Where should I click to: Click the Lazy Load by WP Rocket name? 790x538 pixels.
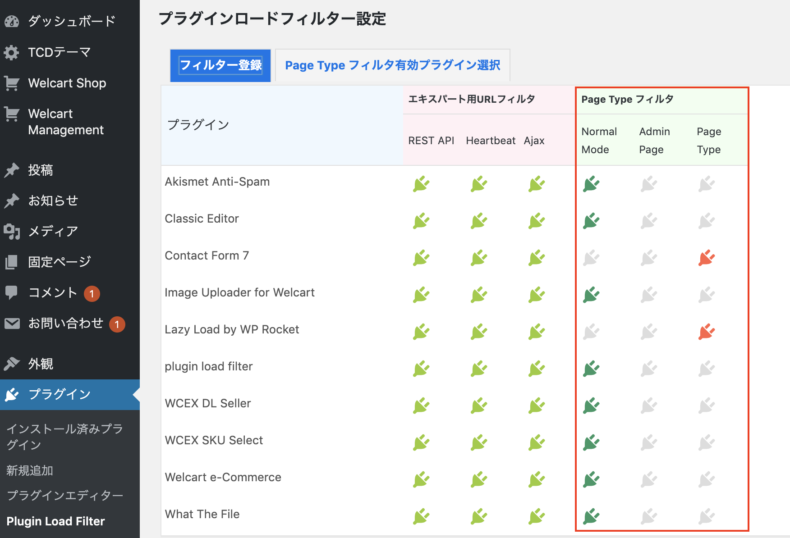click(232, 329)
